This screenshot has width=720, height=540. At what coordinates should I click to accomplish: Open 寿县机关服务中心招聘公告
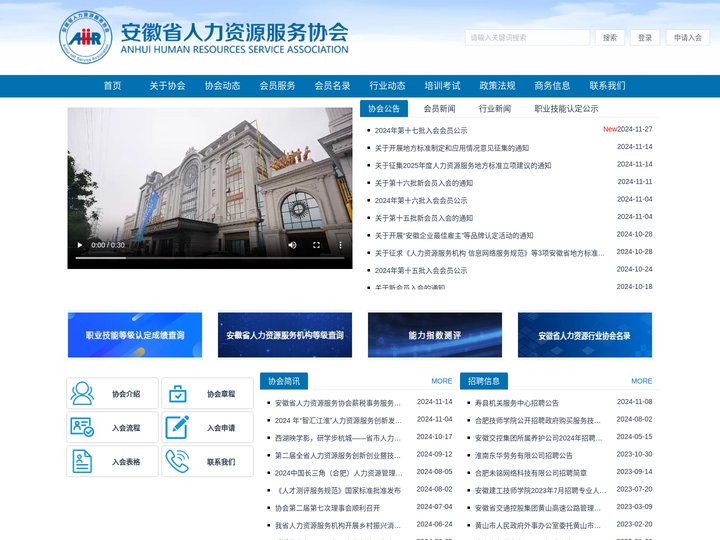tap(517, 403)
